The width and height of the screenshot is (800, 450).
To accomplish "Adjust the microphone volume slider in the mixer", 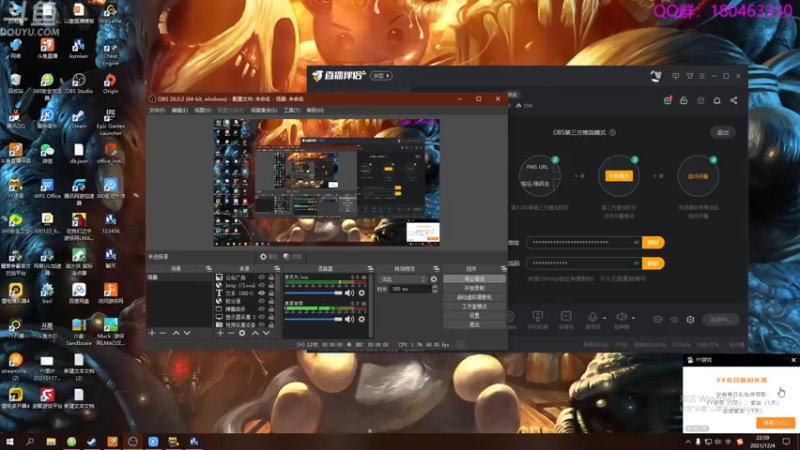I will (313, 293).
